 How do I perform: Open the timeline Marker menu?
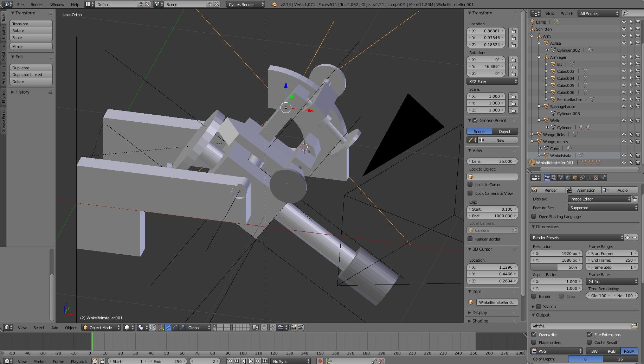point(39,361)
